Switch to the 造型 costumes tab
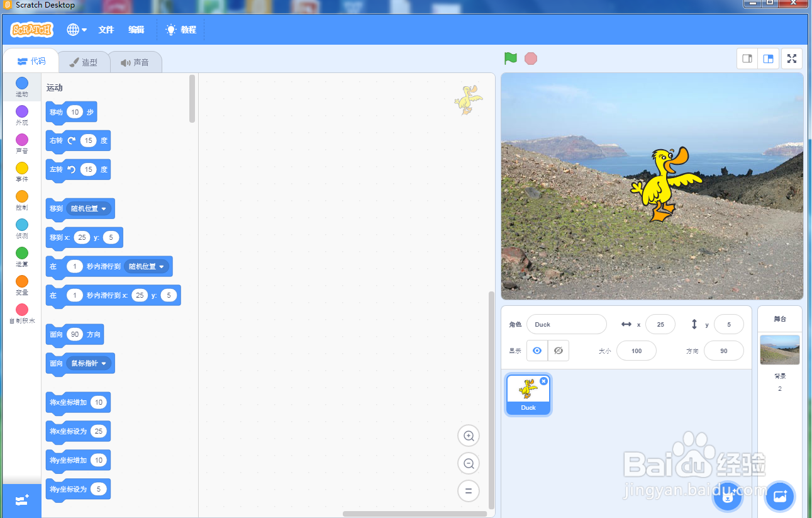Image resolution: width=812 pixels, height=518 pixels. 83,62
